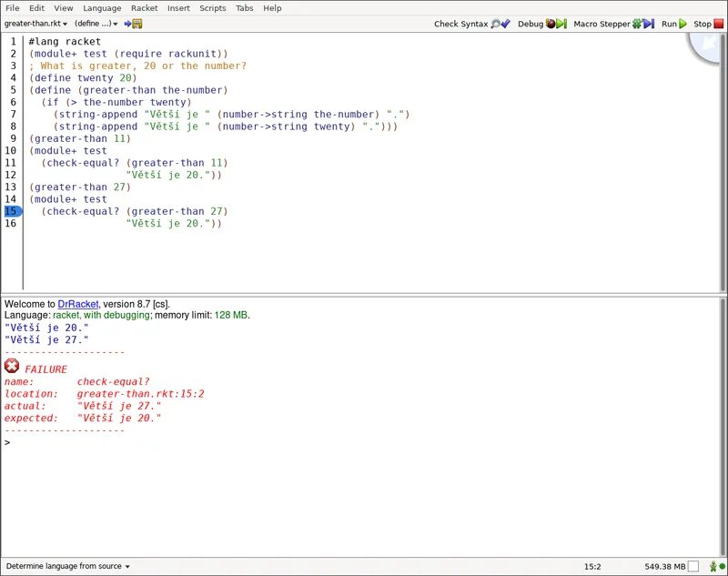Open the Edit menu
Viewport: 728px width, 576px height.
pyautogui.click(x=36, y=8)
